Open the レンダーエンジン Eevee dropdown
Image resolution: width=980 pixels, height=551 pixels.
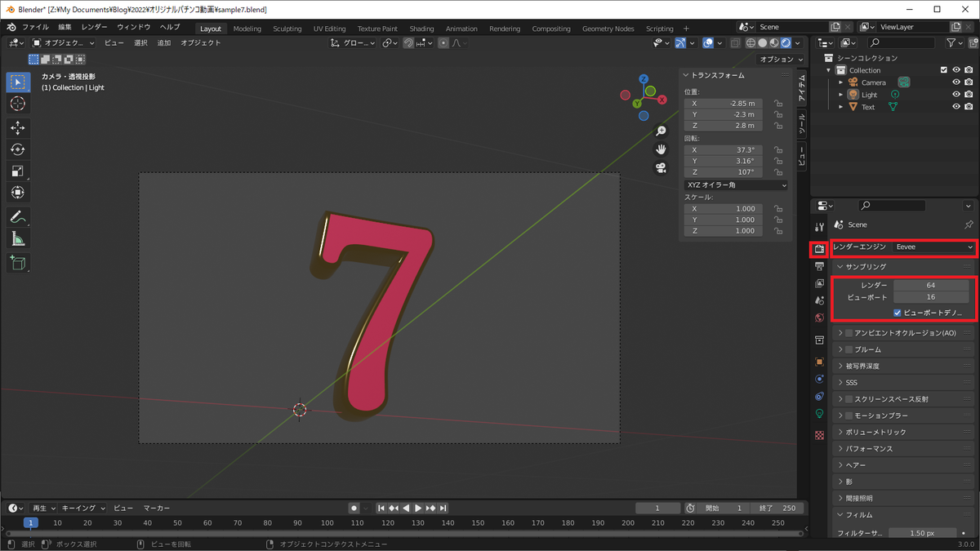tap(934, 247)
